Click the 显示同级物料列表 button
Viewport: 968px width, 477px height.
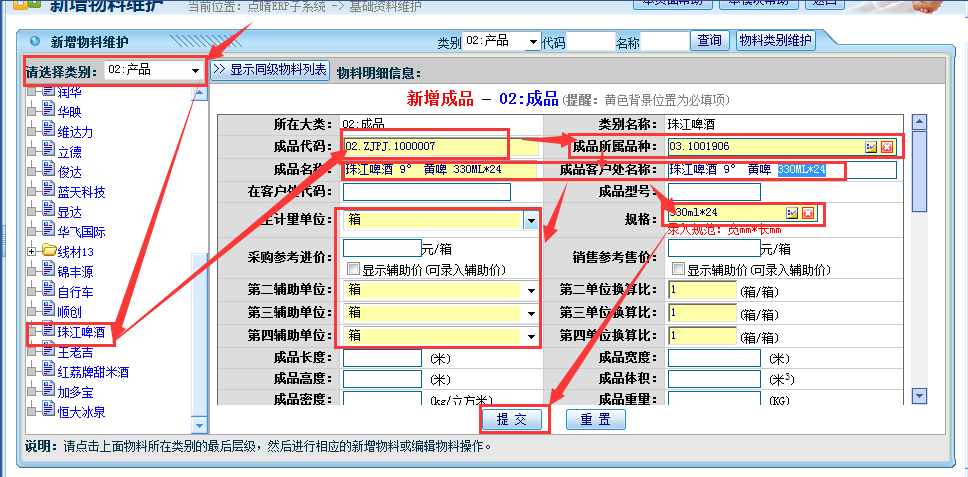pos(270,70)
